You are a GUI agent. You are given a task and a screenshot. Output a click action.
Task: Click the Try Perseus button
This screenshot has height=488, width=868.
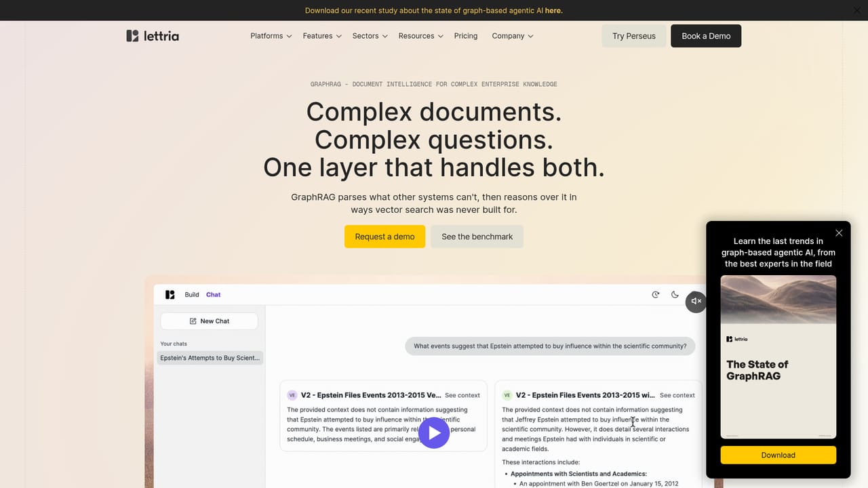pos(634,36)
